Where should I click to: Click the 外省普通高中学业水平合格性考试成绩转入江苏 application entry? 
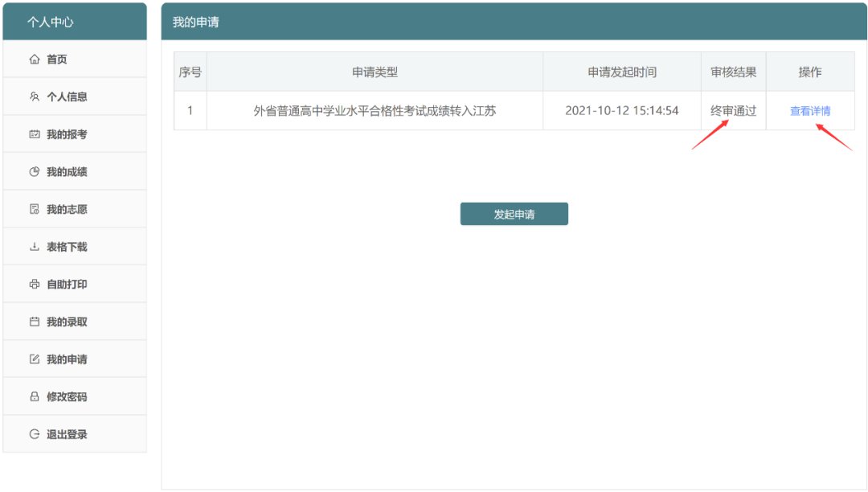[x=375, y=111]
